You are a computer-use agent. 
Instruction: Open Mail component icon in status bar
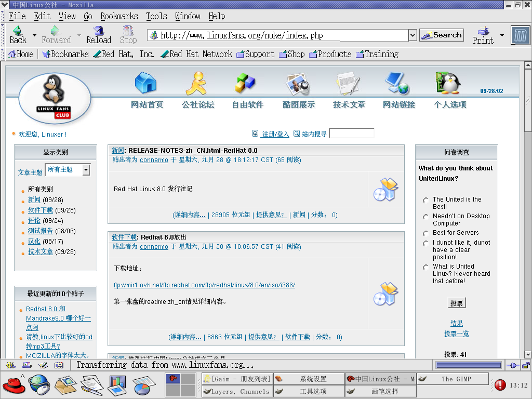(27, 365)
